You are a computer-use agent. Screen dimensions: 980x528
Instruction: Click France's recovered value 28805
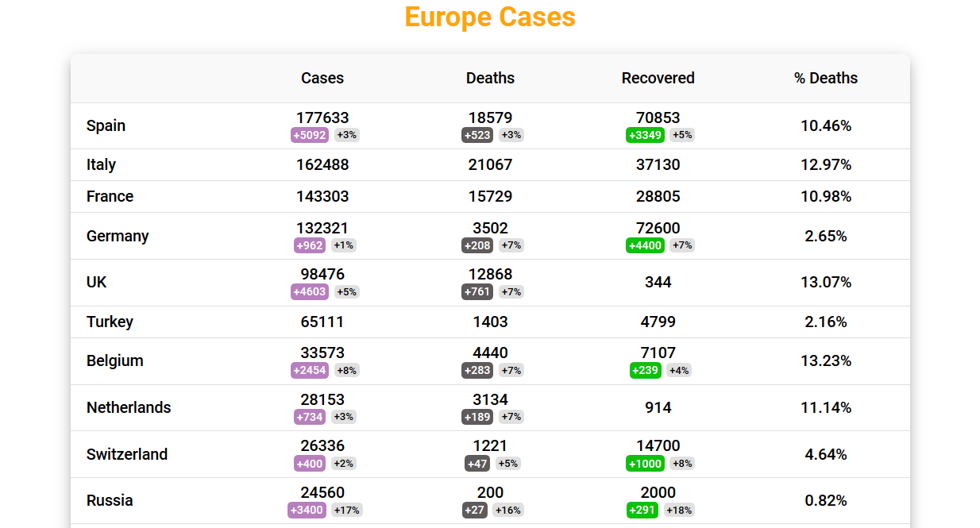tap(658, 196)
